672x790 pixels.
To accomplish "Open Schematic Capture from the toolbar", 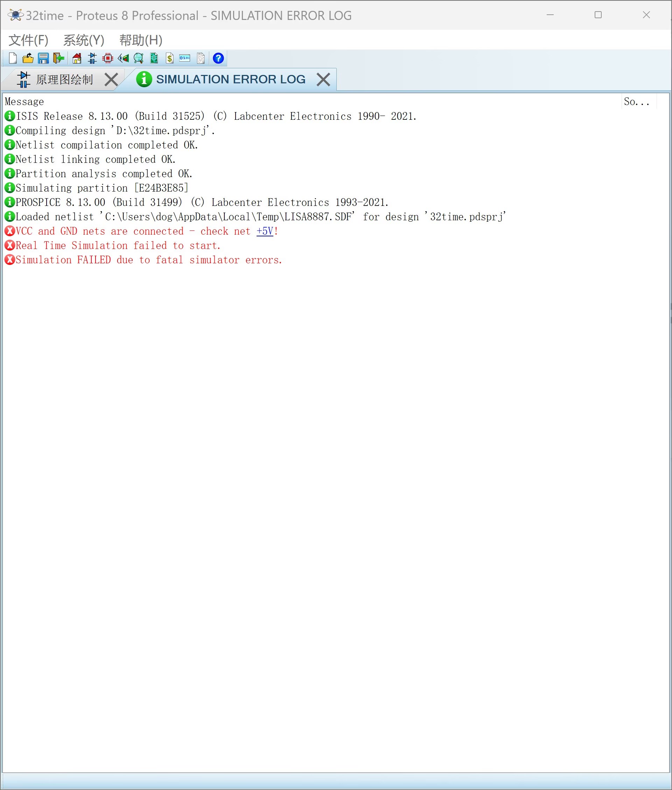I will pyautogui.click(x=92, y=58).
